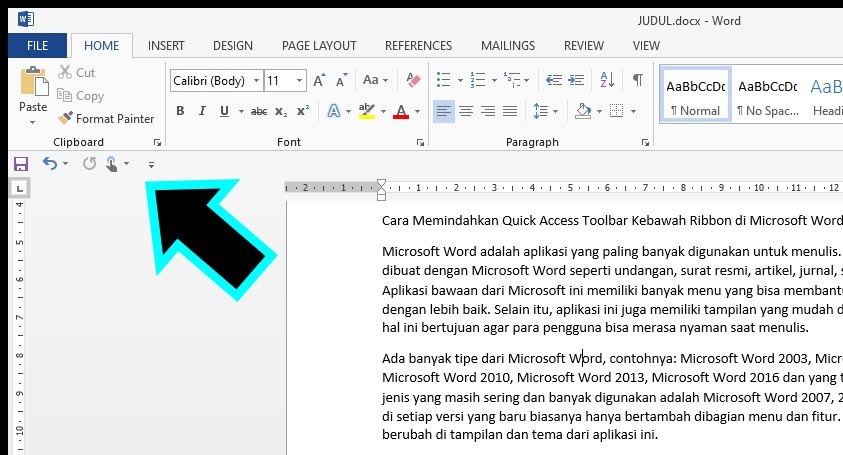Toggle Show/Hide paragraph marks
The image size is (843, 455).
pos(637,81)
